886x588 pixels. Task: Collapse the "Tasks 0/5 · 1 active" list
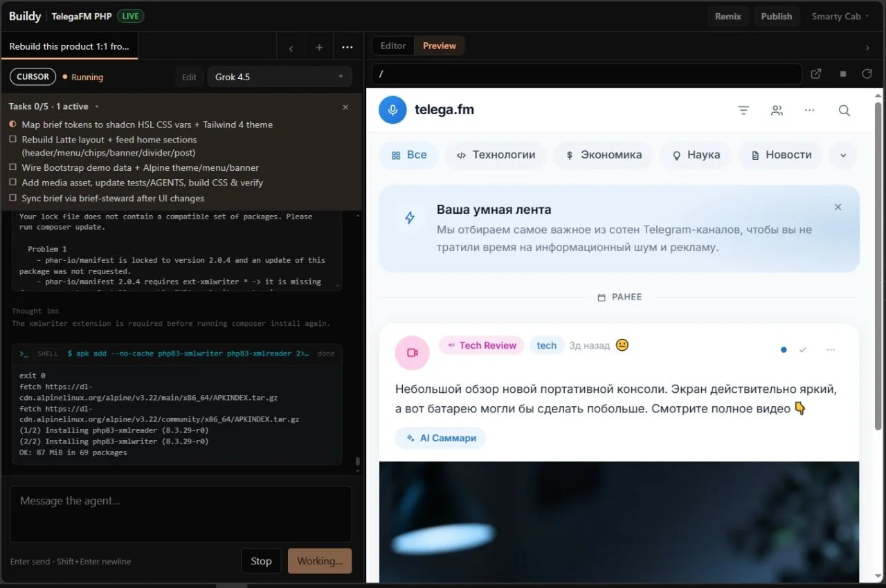(x=53, y=107)
